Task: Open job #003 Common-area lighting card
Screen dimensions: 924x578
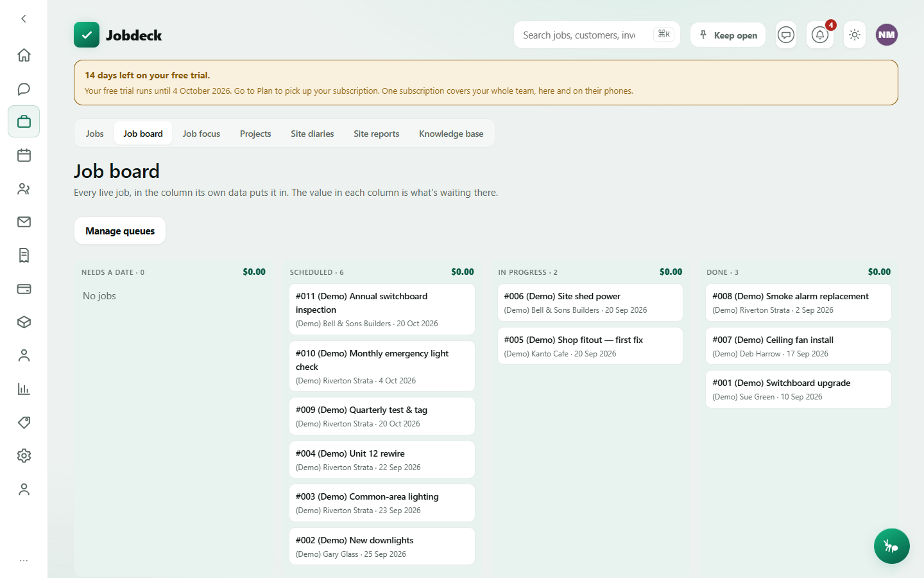Action: tap(382, 503)
